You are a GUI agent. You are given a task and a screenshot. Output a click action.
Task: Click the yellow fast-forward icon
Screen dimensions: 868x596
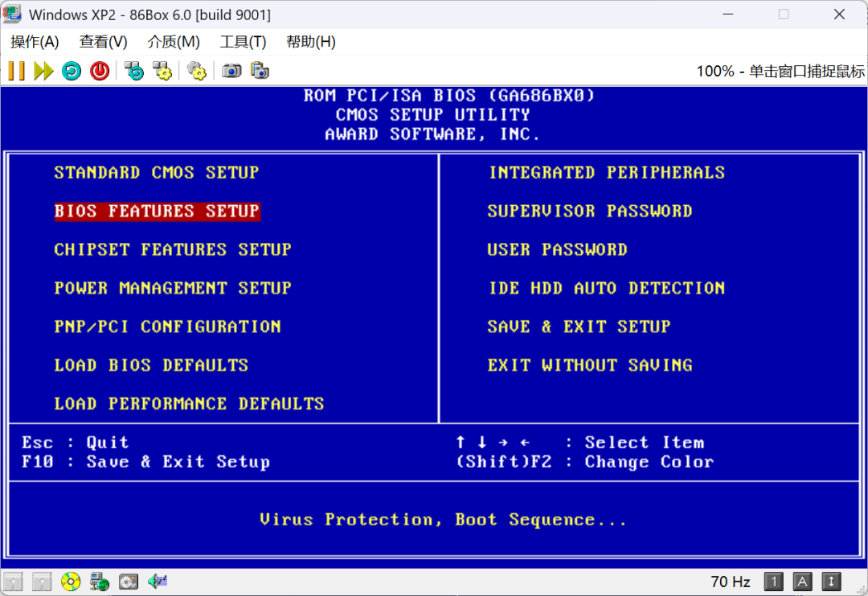pyautogui.click(x=43, y=71)
